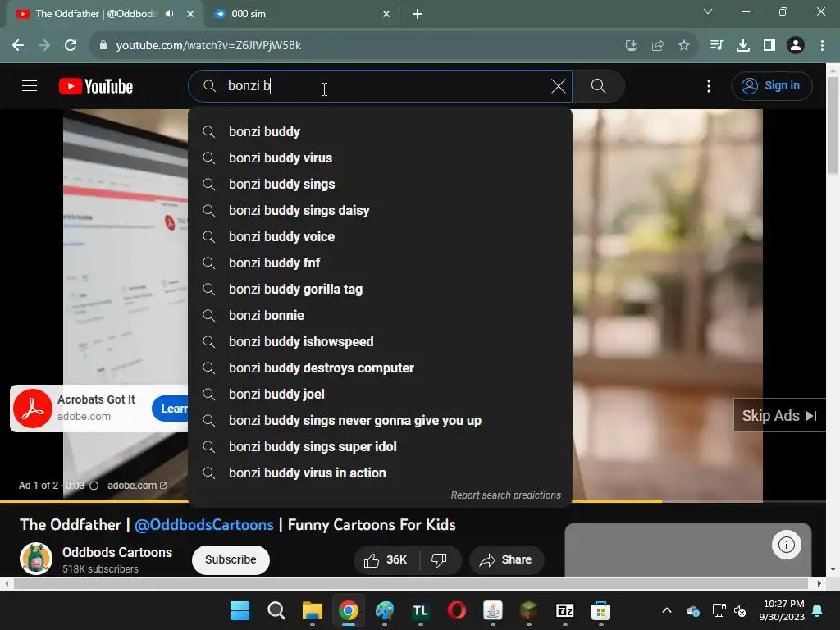
Task: Subscribe to Oddbods Cartoons
Action: 231,559
